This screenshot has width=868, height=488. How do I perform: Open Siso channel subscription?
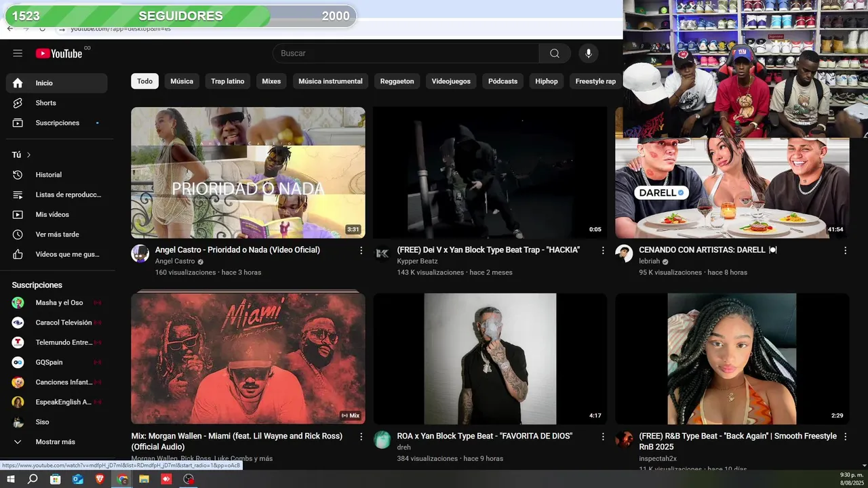point(57,422)
